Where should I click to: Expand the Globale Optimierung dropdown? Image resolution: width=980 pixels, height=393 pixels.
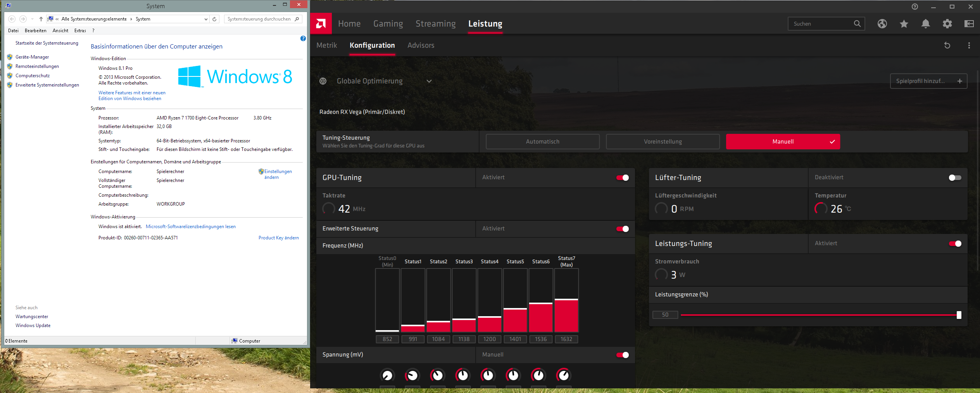pyautogui.click(x=429, y=81)
